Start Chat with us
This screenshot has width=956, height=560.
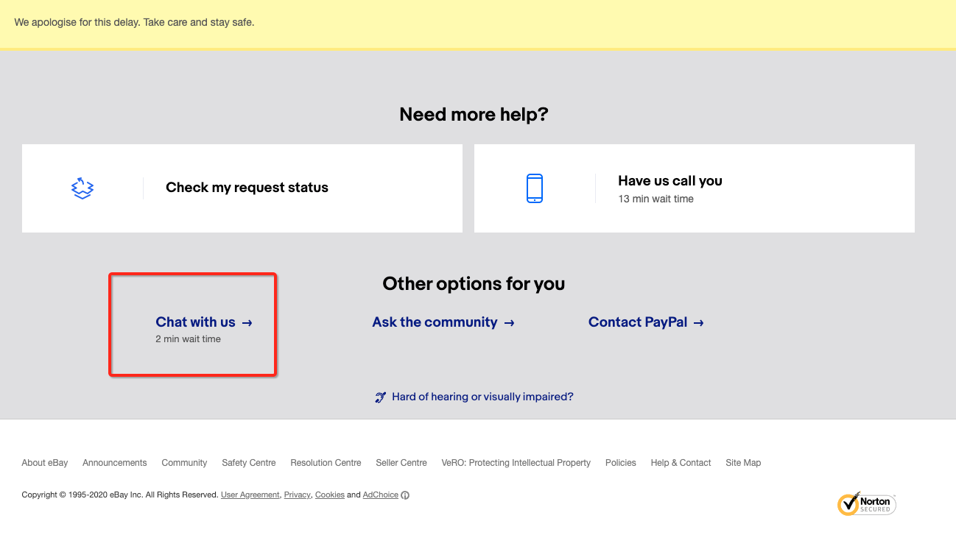204,322
